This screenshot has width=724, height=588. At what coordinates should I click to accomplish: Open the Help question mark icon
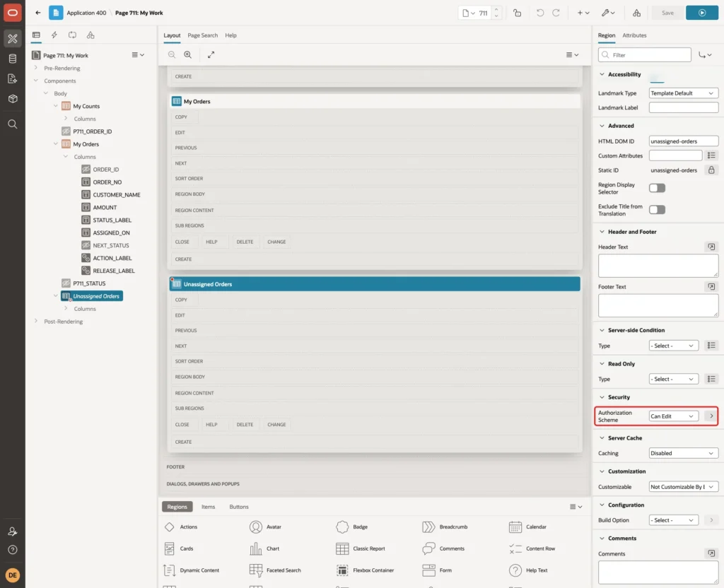[13, 550]
